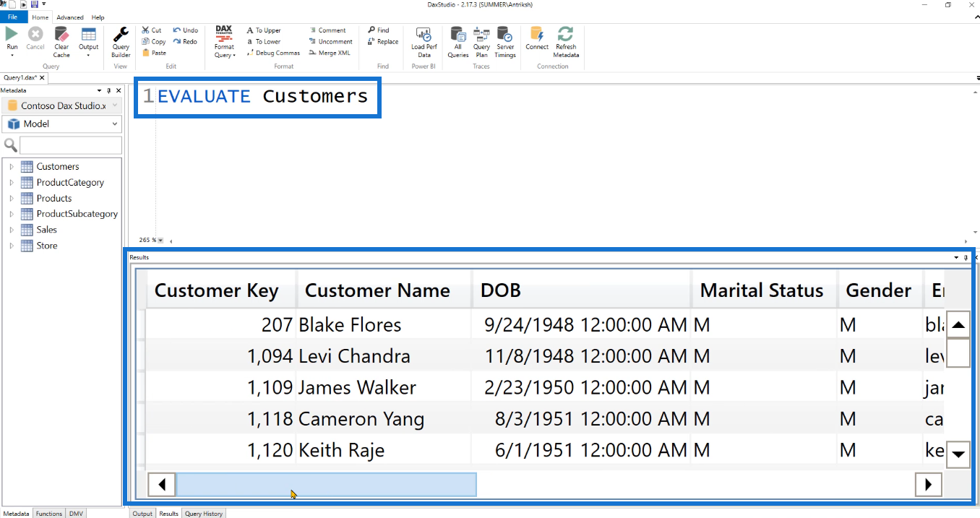
Task: Open the Query History tab
Action: [204, 513]
